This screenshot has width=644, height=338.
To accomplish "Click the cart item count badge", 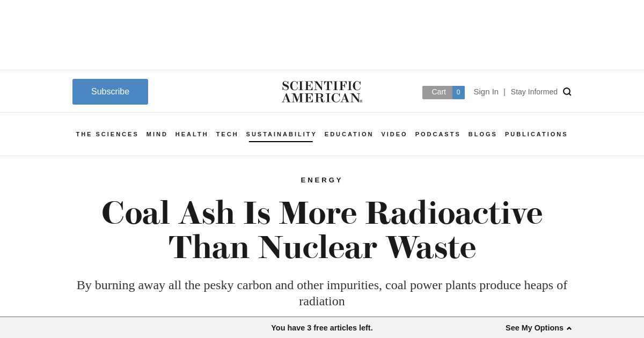I will (458, 92).
